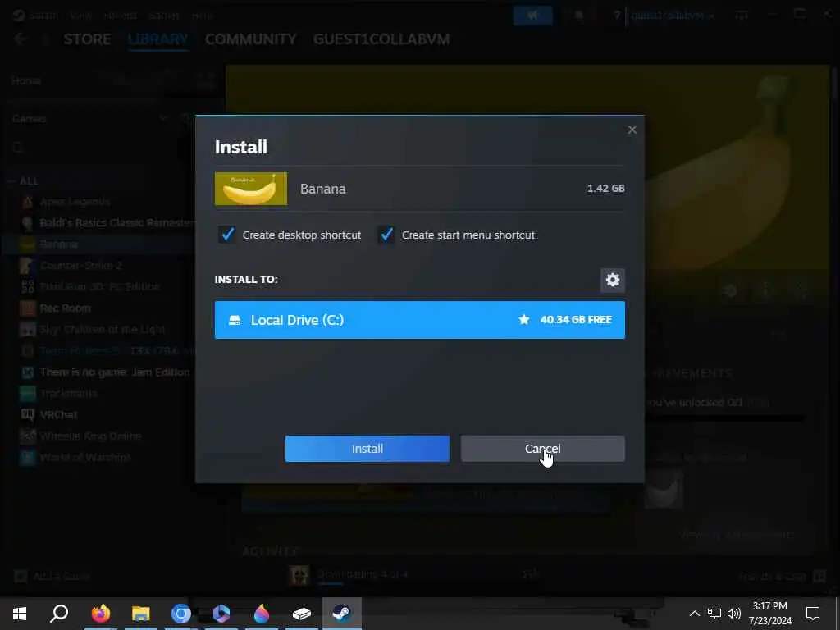This screenshot has height=630, width=840.
Task: Expand the Games filter dropdown
Action: tap(163, 118)
